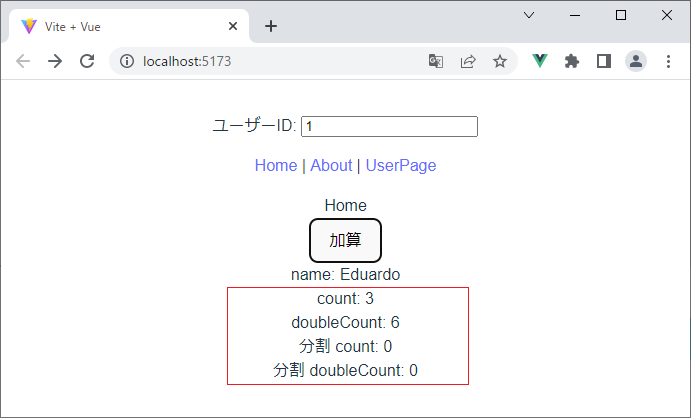Click the 'count: 3' text
Viewport: 691px width, 418px height.
(x=346, y=299)
